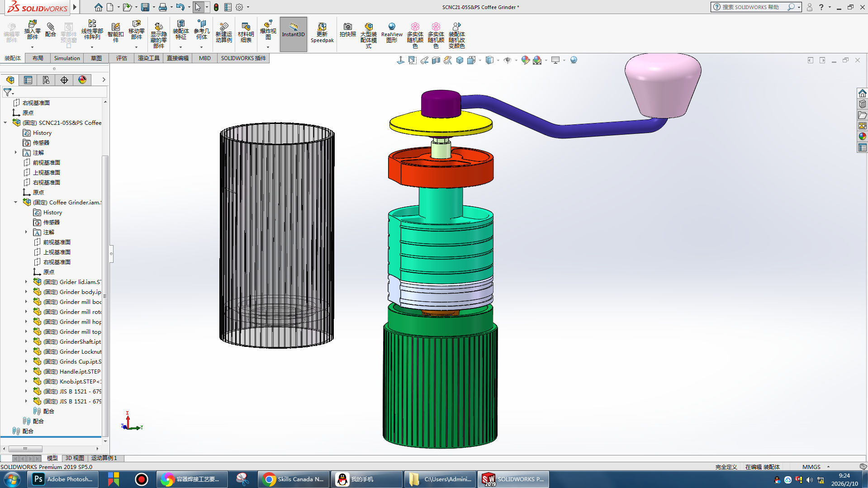
Task: Click the Insert Components (插入零部件) tool
Action: coord(32,30)
